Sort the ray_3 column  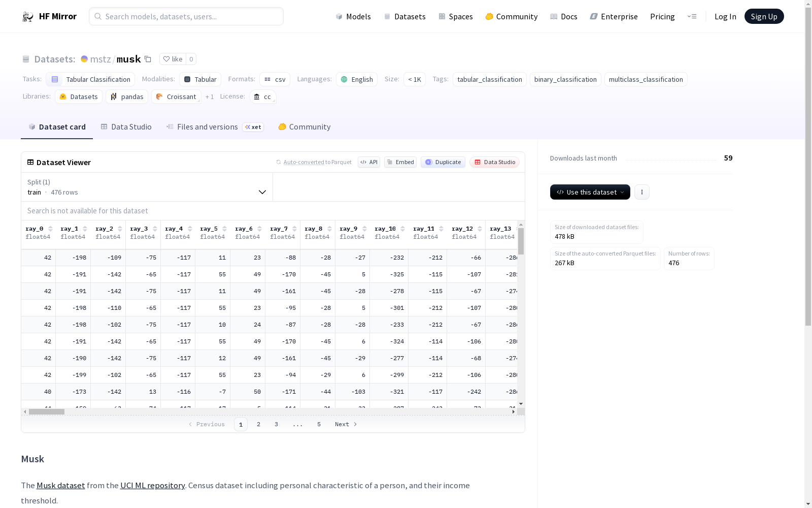(155, 229)
